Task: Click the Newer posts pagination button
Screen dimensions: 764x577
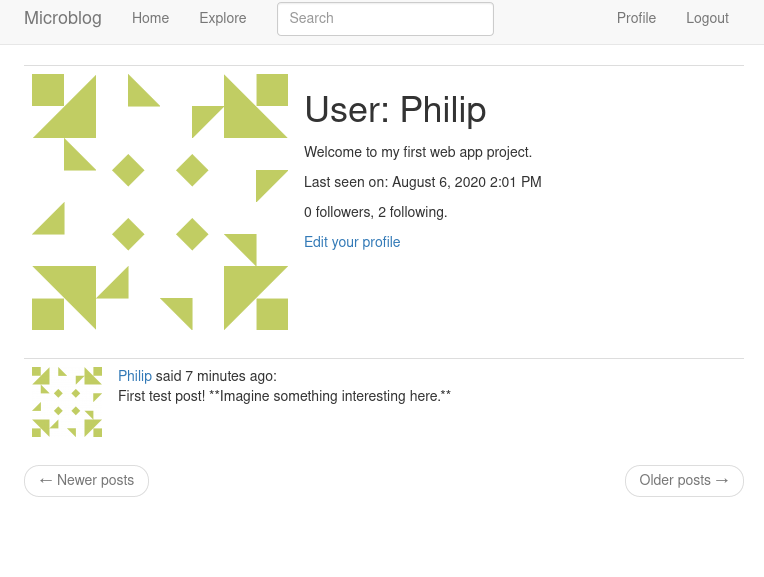Action: pos(86,481)
